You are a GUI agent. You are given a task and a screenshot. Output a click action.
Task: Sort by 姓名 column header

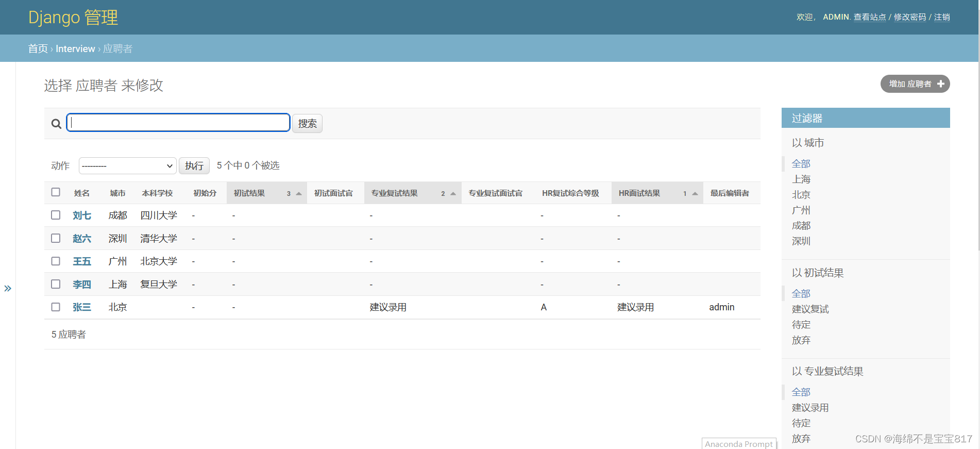[82, 193]
